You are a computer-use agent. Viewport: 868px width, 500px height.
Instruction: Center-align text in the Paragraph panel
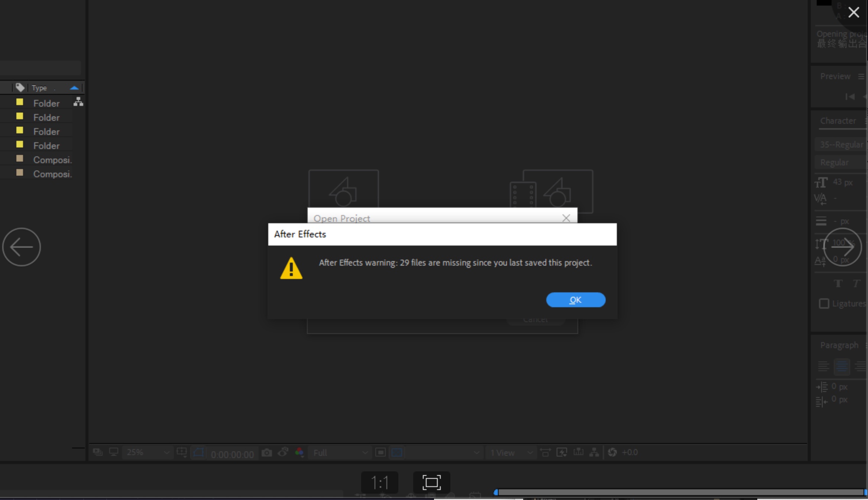pos(842,366)
